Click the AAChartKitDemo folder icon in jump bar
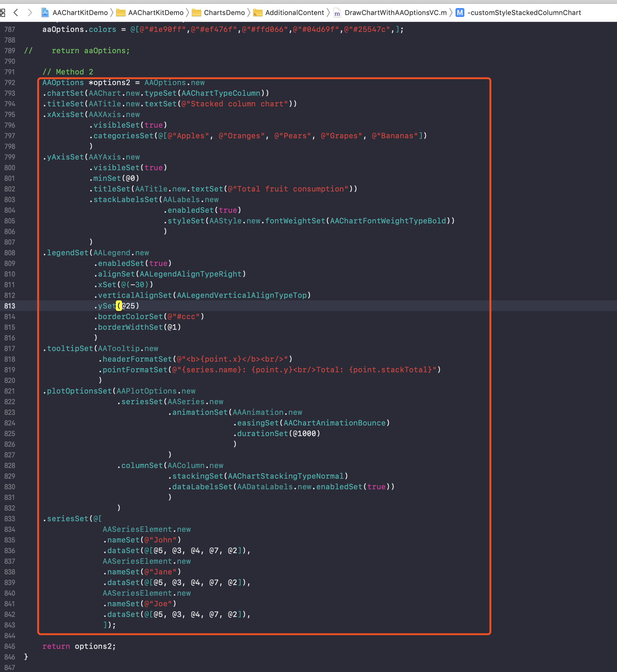This screenshot has width=617, height=672. [x=121, y=12]
